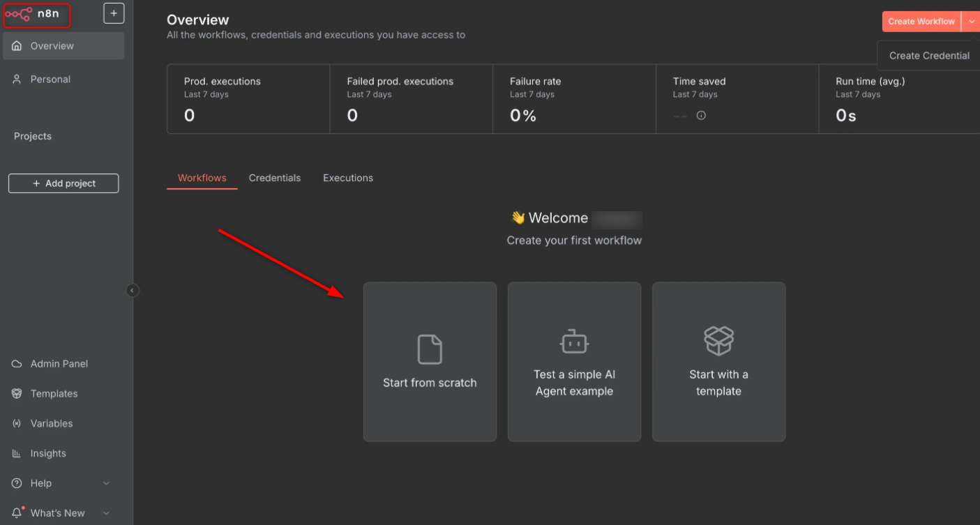Select the Run time (avg.) stat card
The image size is (980, 525).
pyautogui.click(x=900, y=99)
